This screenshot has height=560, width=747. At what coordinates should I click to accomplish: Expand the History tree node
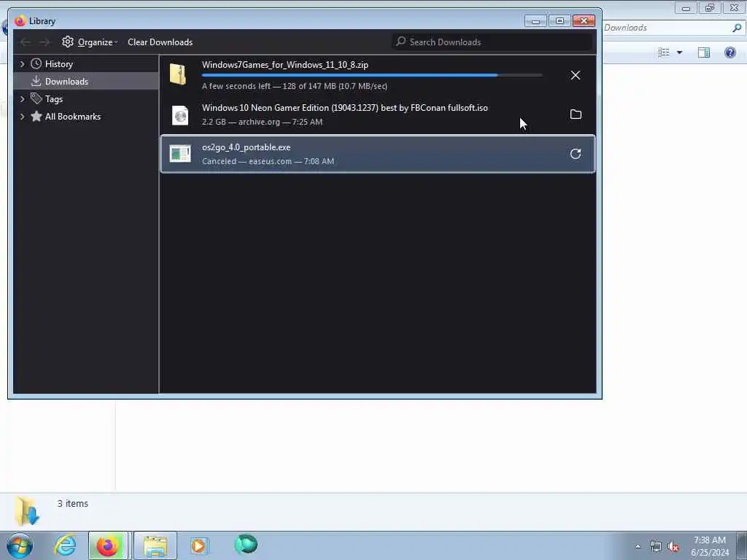[22, 64]
